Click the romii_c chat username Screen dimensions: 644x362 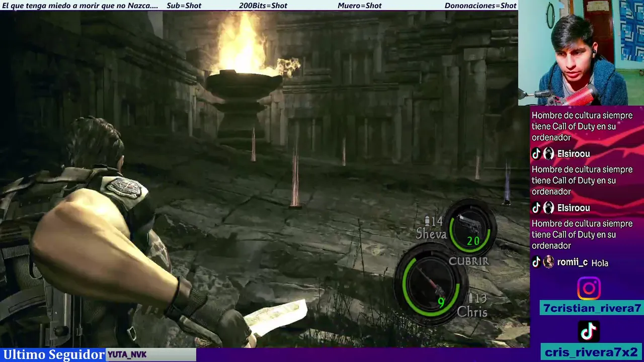coord(572,262)
